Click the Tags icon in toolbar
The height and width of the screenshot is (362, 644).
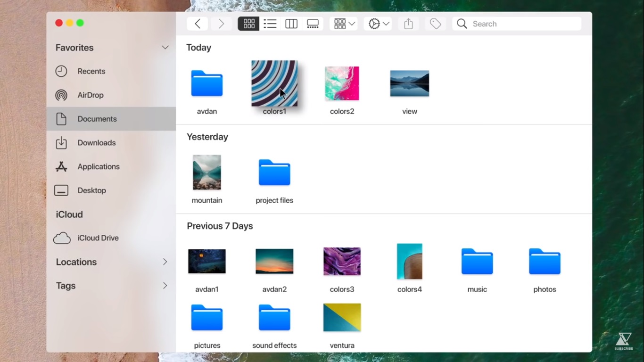435,24
